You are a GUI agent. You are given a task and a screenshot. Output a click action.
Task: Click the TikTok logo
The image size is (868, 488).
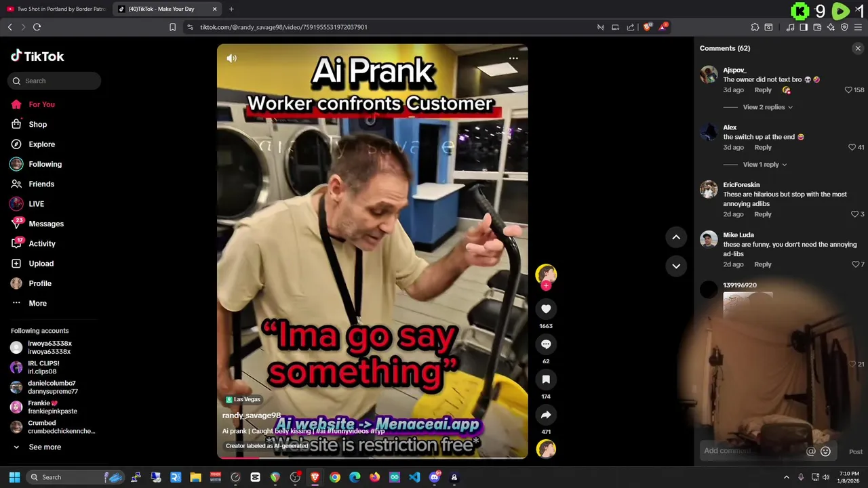37,56
